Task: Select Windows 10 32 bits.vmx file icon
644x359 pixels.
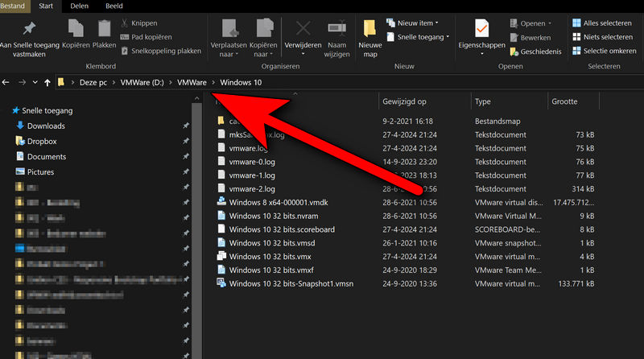Action: 221,256
